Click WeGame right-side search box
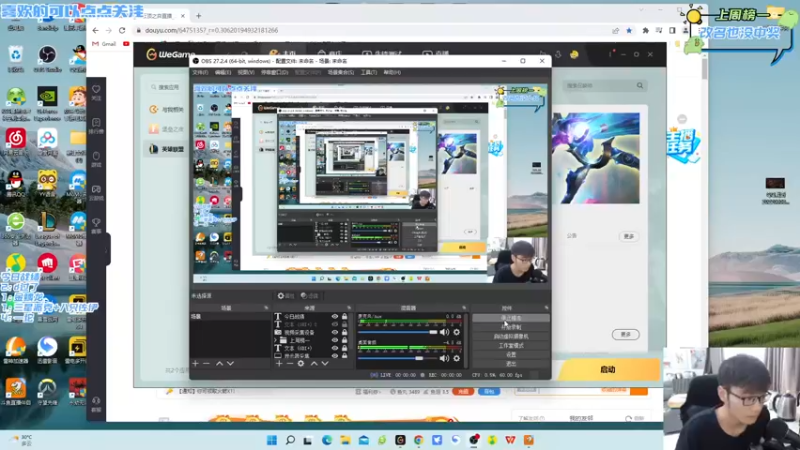Screen dimensions: 800x450 click(x=605, y=86)
